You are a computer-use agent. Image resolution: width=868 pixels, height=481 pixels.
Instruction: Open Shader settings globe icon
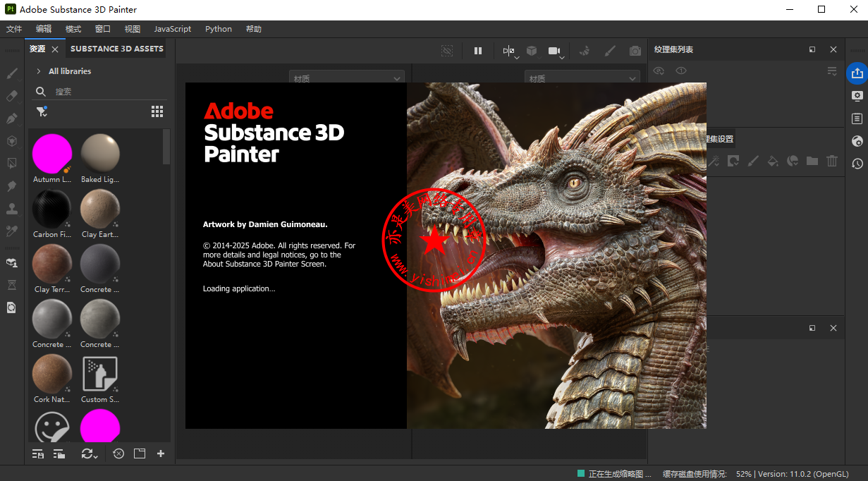tap(857, 141)
